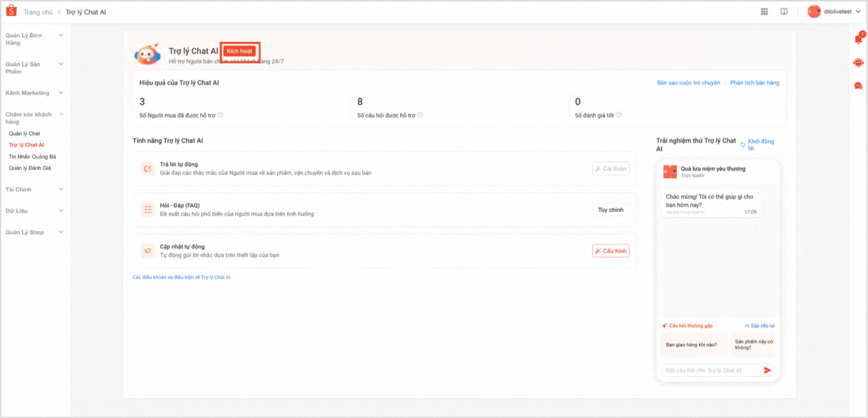Open the learning guide book icon
This screenshot has height=418, width=868.
click(x=783, y=11)
